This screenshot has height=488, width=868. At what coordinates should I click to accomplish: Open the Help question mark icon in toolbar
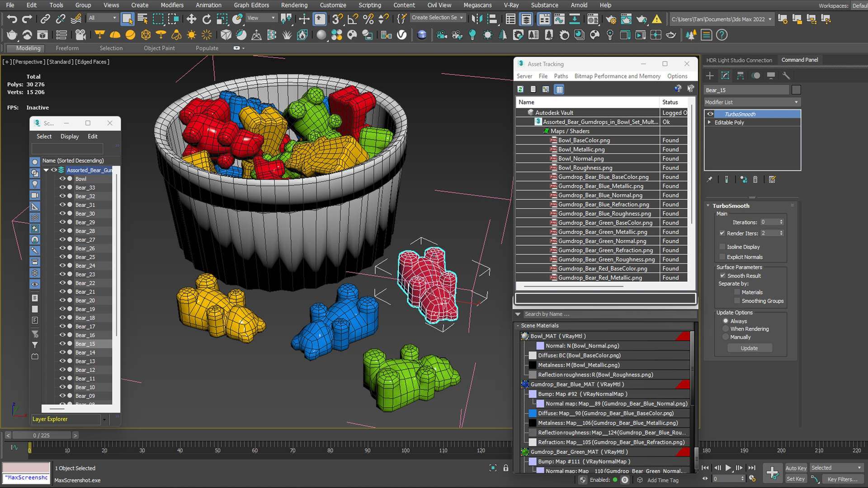722,35
